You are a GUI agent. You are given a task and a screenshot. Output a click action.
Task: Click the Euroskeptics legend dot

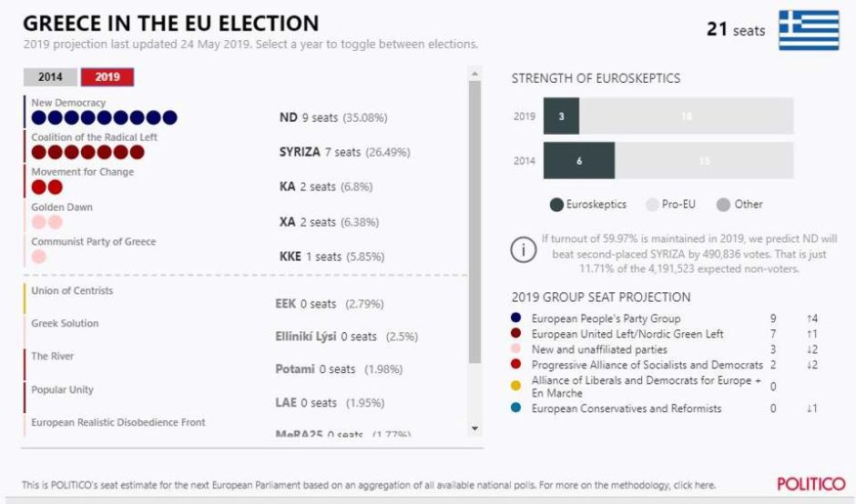[556, 205]
